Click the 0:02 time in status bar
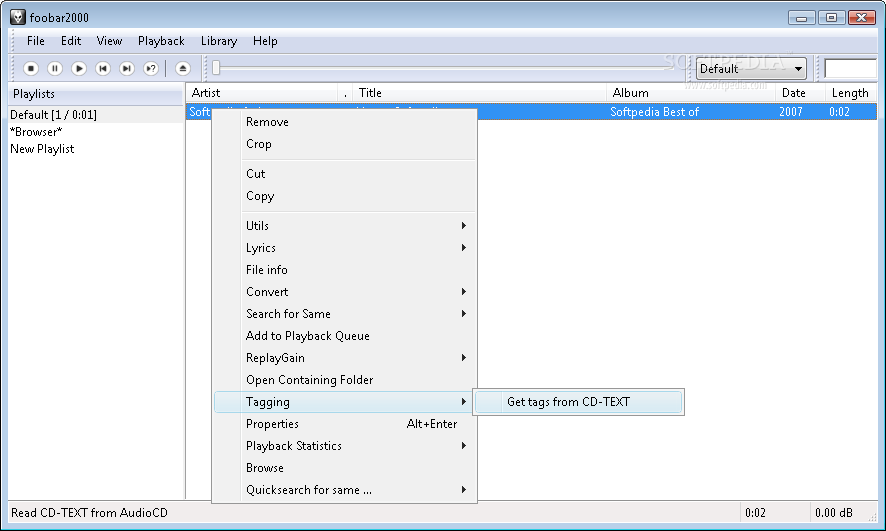 pyautogui.click(x=755, y=513)
